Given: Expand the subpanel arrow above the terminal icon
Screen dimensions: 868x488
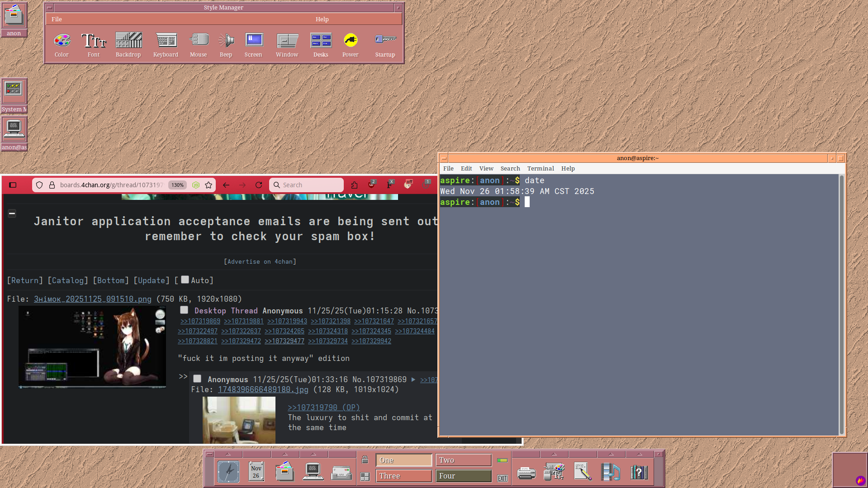Looking at the screenshot, I should click(x=313, y=454).
